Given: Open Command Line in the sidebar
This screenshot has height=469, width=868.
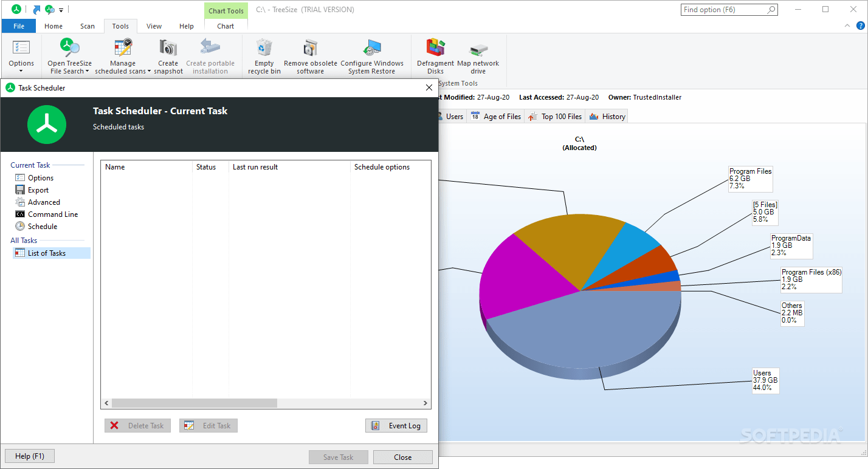Looking at the screenshot, I should coord(52,214).
